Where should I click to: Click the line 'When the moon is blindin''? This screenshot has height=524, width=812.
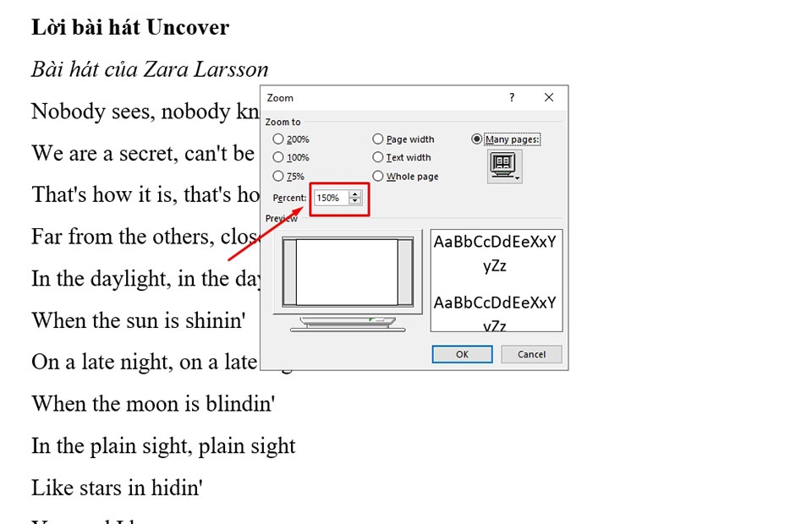[x=153, y=403]
